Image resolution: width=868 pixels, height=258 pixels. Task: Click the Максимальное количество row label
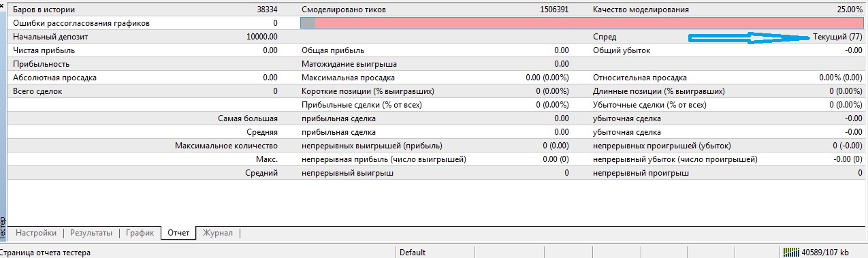pyautogui.click(x=226, y=146)
